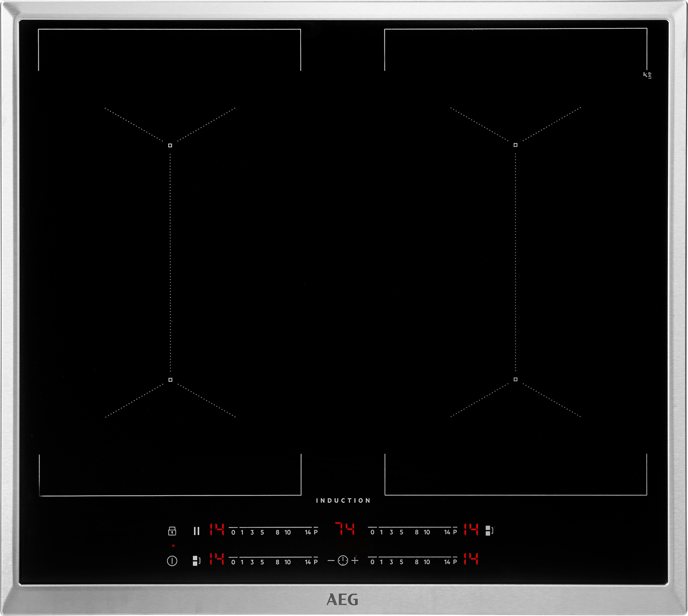Touch heat display 14 beside left bridge icon
Viewport: 688px width, 616px height.
pos(217,559)
